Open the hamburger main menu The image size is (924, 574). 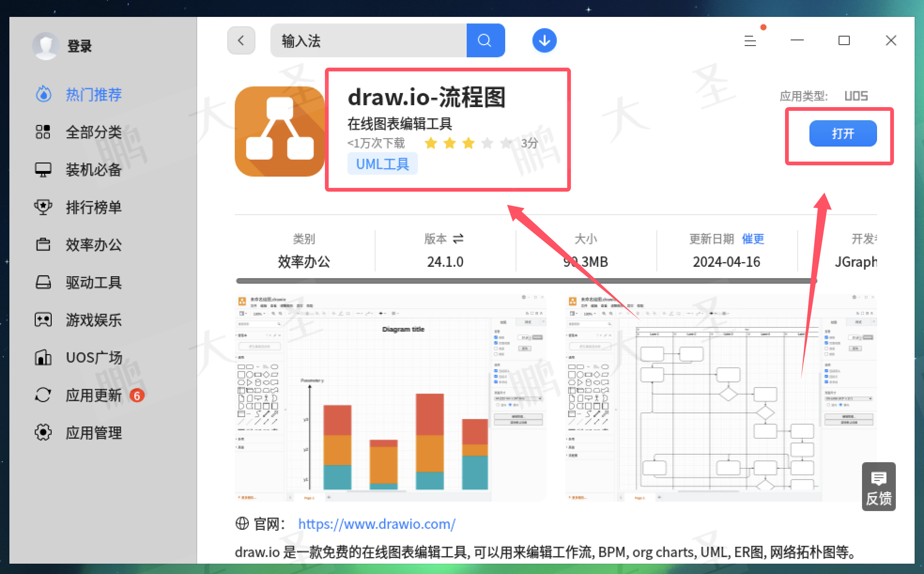pyautogui.click(x=750, y=41)
